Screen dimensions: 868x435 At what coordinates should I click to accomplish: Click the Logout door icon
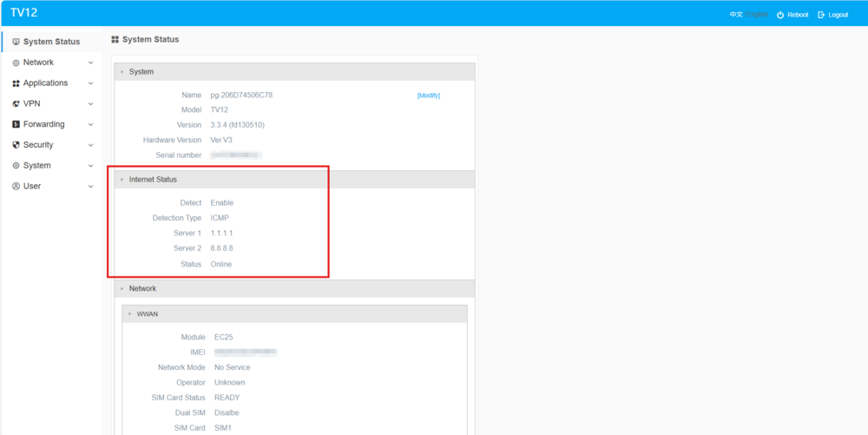pyautogui.click(x=821, y=15)
